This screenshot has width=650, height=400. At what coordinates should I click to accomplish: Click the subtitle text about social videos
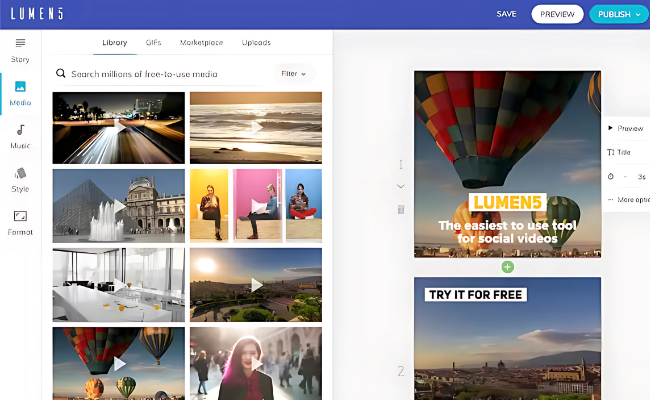(x=507, y=232)
